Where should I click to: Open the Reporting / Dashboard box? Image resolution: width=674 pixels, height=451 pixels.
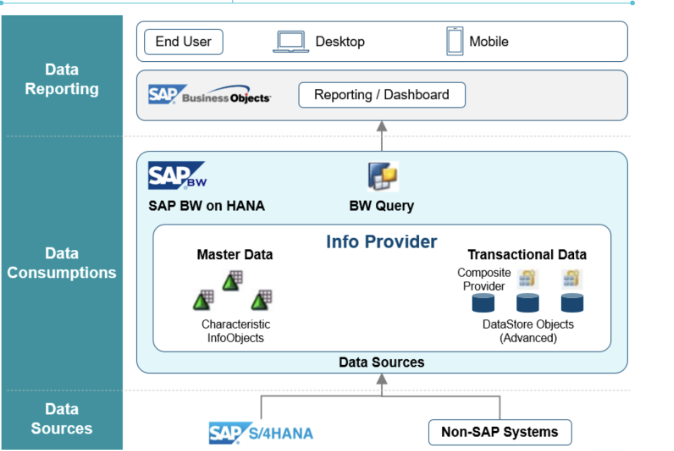(382, 96)
